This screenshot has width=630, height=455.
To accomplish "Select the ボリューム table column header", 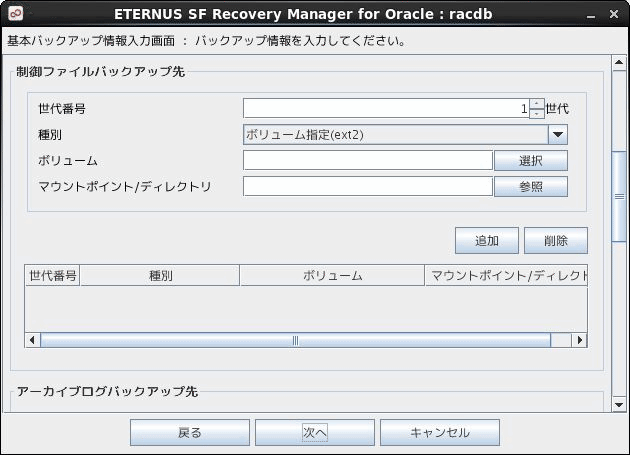I will tap(332, 275).
